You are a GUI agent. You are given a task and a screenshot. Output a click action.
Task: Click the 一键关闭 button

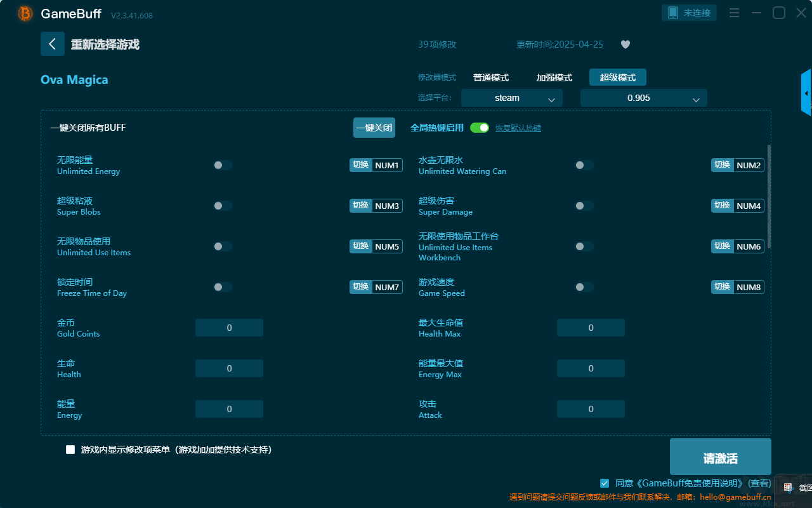coord(374,128)
